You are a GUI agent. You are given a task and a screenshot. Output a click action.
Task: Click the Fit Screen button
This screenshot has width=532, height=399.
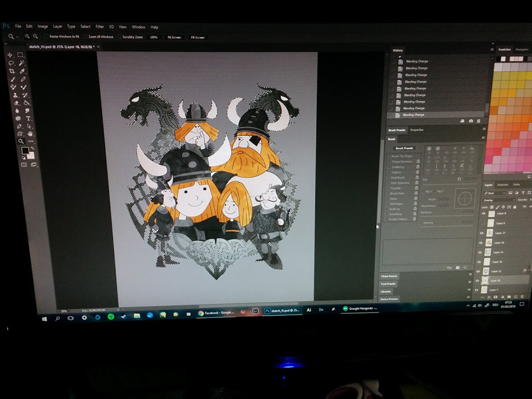(173, 37)
